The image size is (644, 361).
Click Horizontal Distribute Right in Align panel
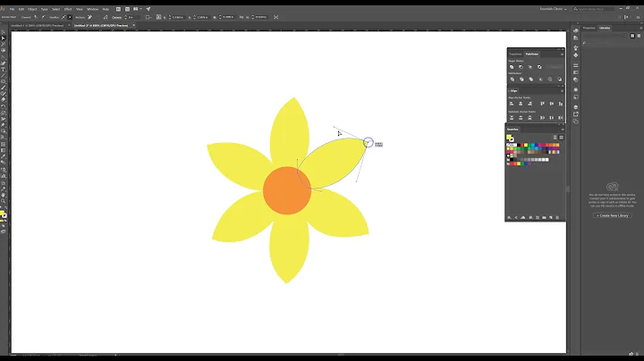(x=561, y=118)
